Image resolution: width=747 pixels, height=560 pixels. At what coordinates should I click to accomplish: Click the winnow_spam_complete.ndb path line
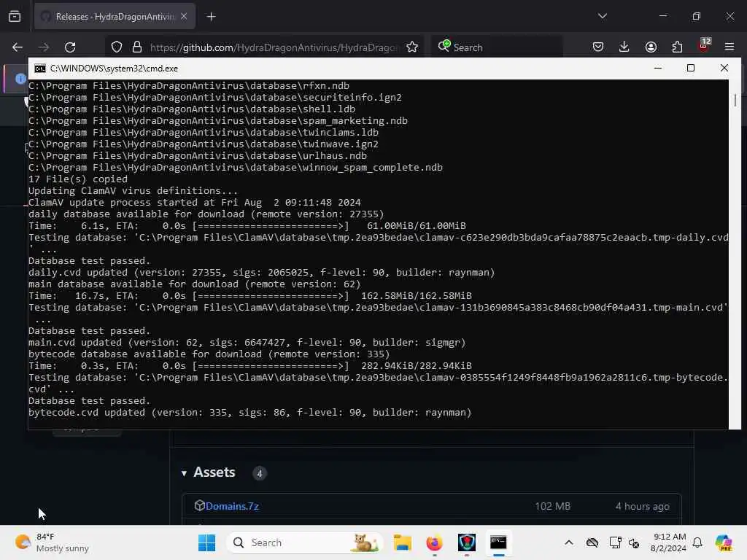click(236, 168)
